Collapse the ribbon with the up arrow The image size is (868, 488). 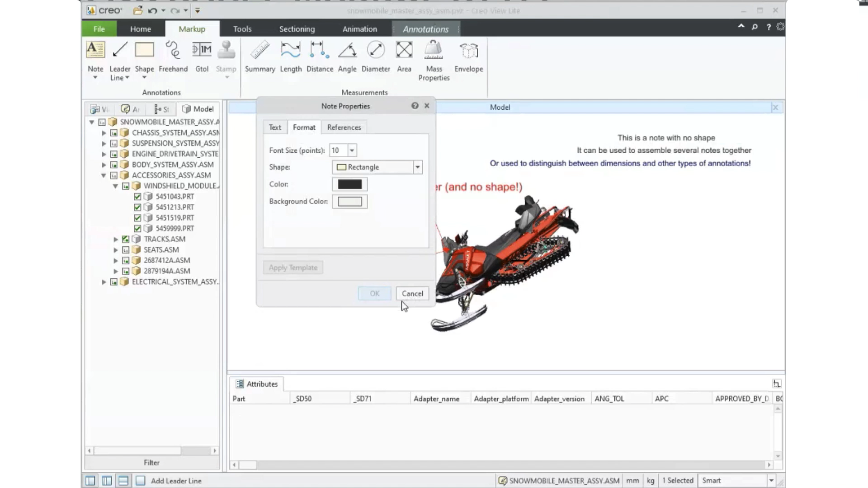[741, 26]
